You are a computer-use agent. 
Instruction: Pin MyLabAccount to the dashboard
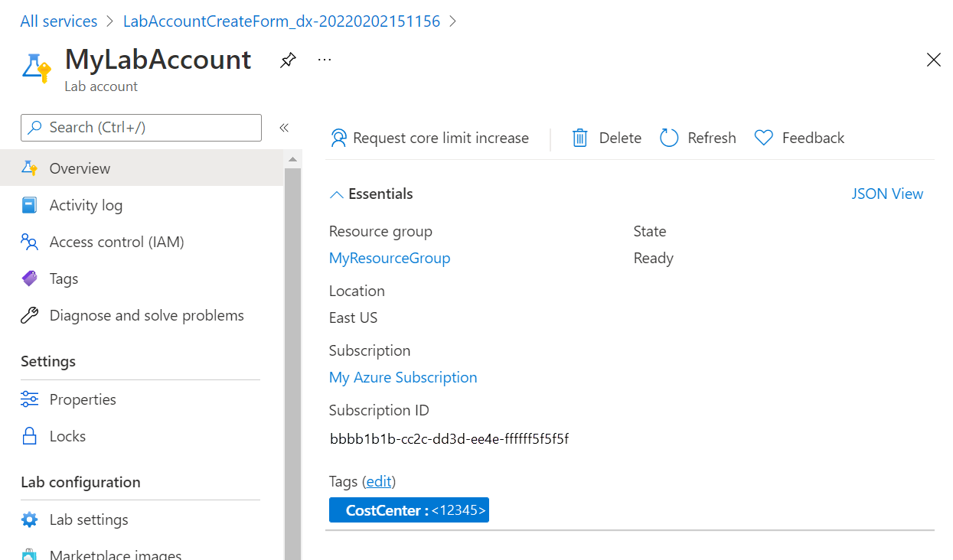click(x=288, y=59)
